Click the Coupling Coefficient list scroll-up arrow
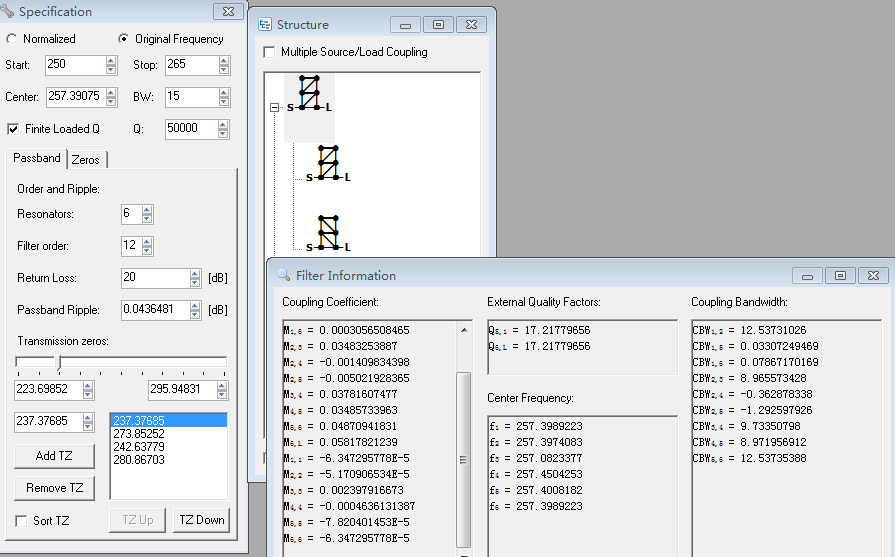The image size is (895, 557). click(x=464, y=330)
